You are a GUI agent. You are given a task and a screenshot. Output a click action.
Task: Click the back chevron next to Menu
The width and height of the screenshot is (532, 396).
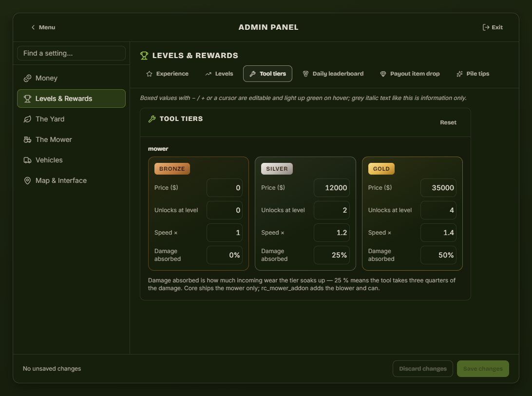click(x=33, y=27)
